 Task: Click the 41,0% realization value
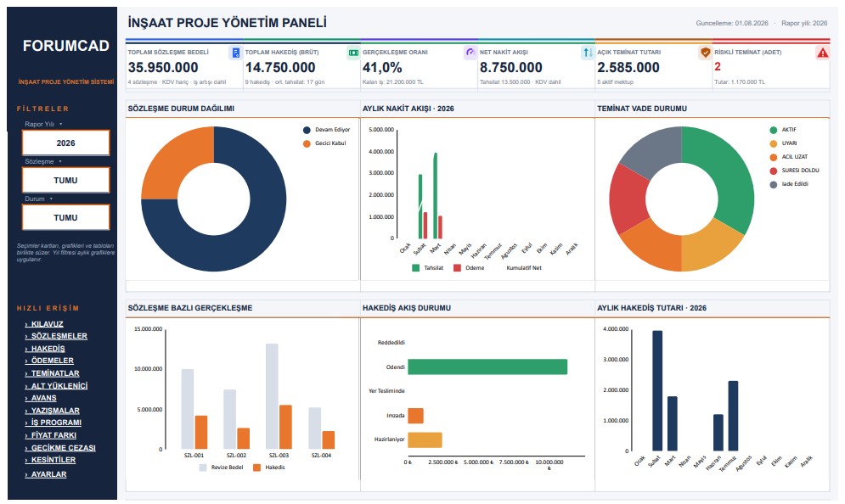pyautogui.click(x=382, y=67)
